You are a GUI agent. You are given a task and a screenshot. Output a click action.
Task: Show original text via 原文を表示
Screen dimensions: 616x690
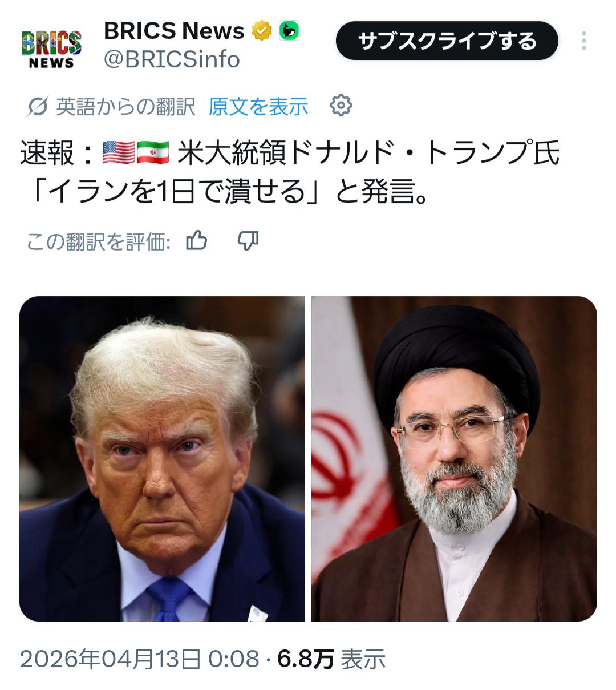click(258, 106)
